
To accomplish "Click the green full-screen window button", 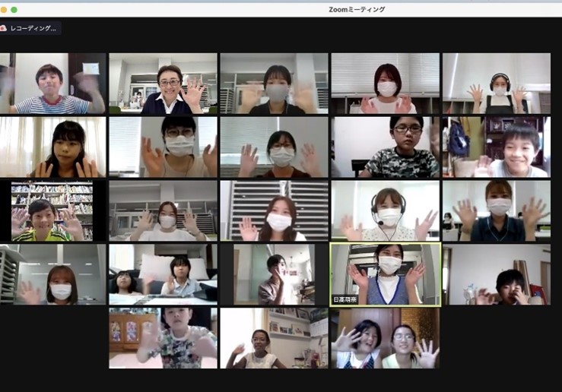I will pyautogui.click(x=14, y=9).
